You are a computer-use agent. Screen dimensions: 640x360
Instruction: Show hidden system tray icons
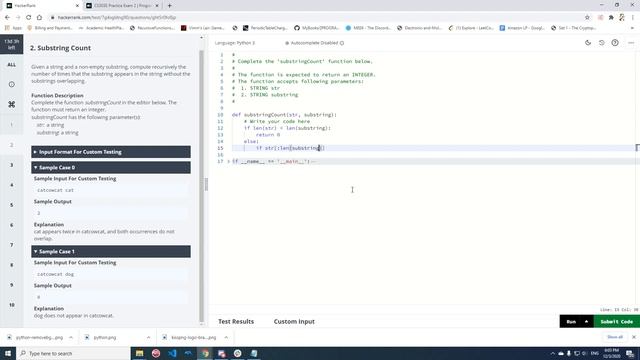click(x=553, y=353)
